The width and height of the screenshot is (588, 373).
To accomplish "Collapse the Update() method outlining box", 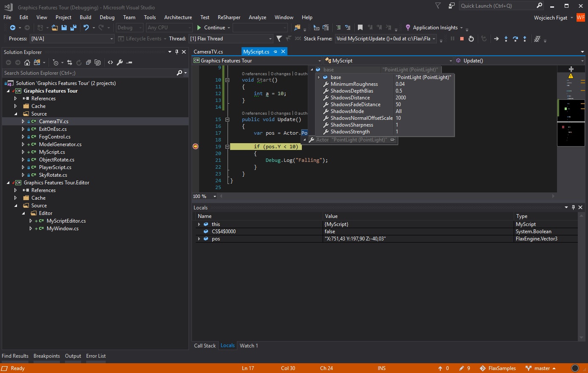I will (x=227, y=119).
